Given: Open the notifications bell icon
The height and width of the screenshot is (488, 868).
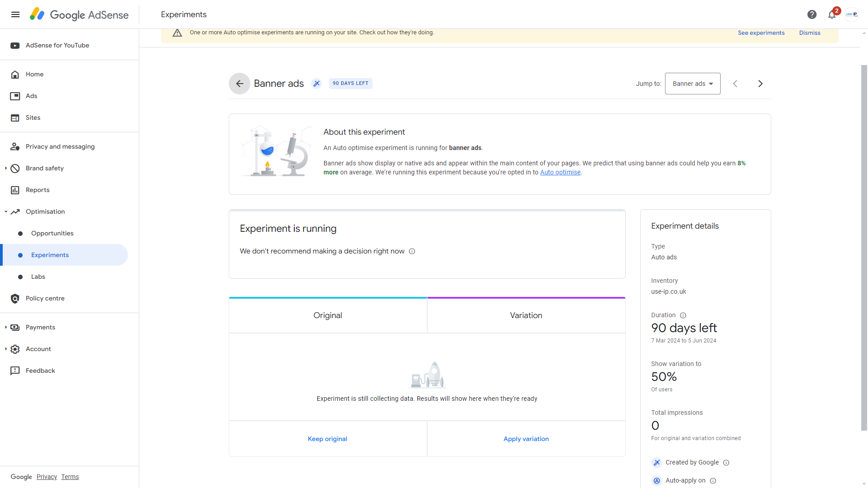Looking at the screenshot, I should [x=832, y=14].
